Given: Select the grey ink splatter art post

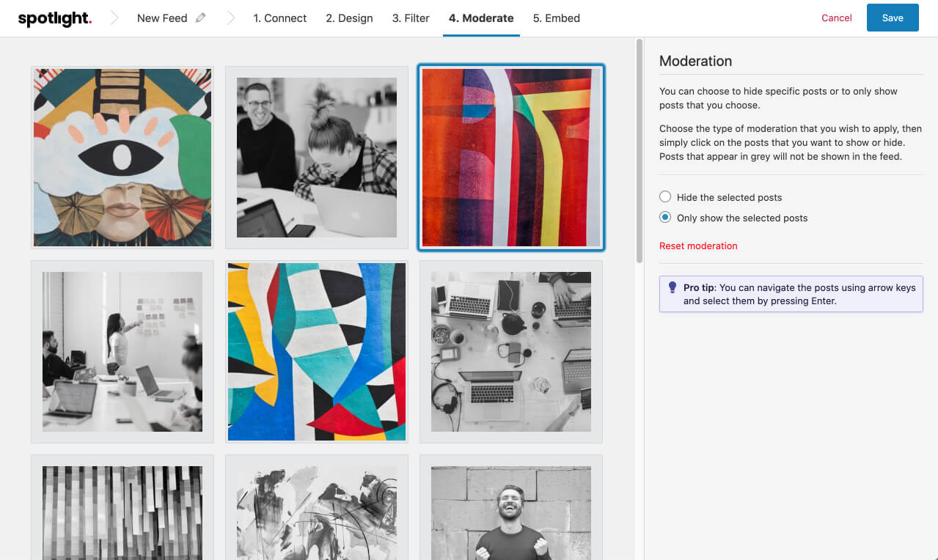Looking at the screenshot, I should pyautogui.click(x=317, y=507).
